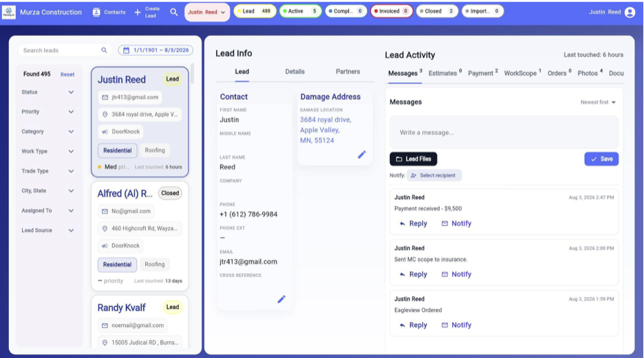
Task: Click jtr413@gmail.com chip on Justin Reed card
Action: coord(130,97)
